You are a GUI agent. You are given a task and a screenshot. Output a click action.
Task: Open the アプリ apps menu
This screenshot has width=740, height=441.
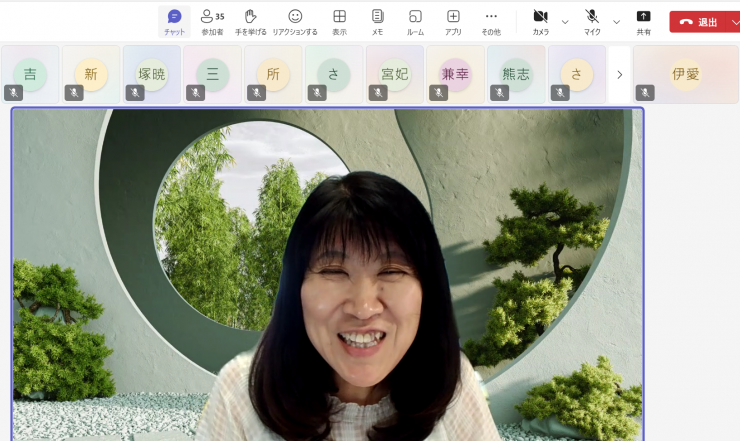pos(453,22)
